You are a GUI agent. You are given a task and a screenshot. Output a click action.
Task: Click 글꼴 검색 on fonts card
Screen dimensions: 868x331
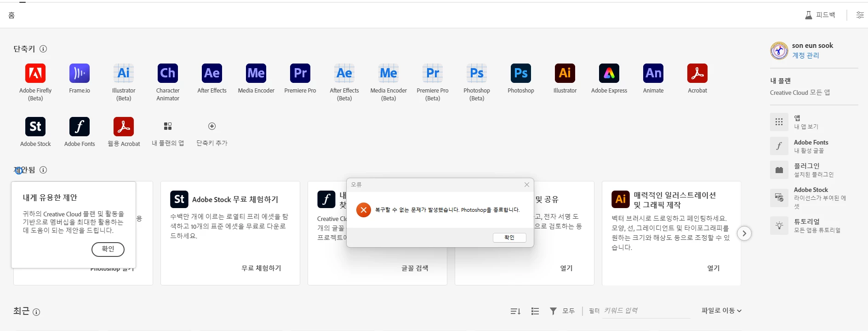tap(415, 268)
